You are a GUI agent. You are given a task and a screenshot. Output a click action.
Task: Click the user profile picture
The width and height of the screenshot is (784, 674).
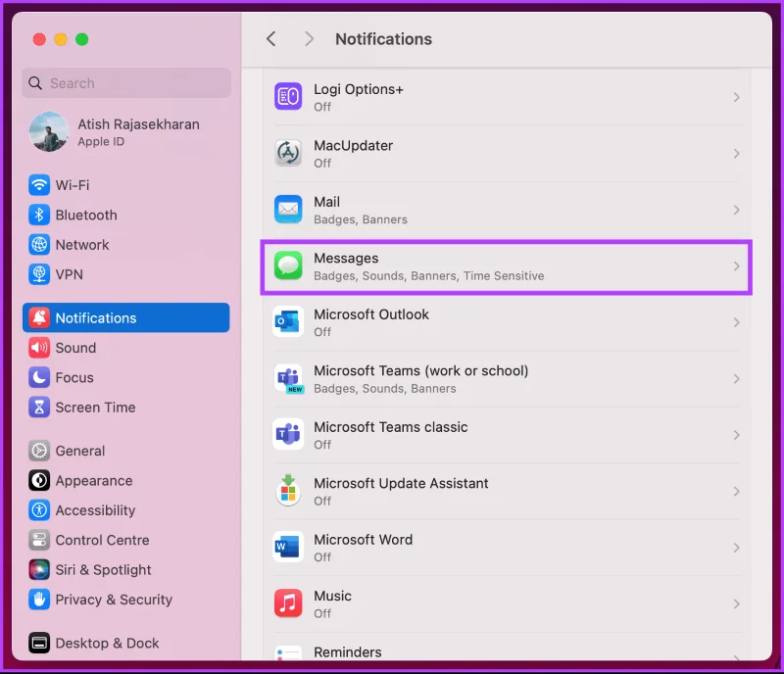point(48,131)
